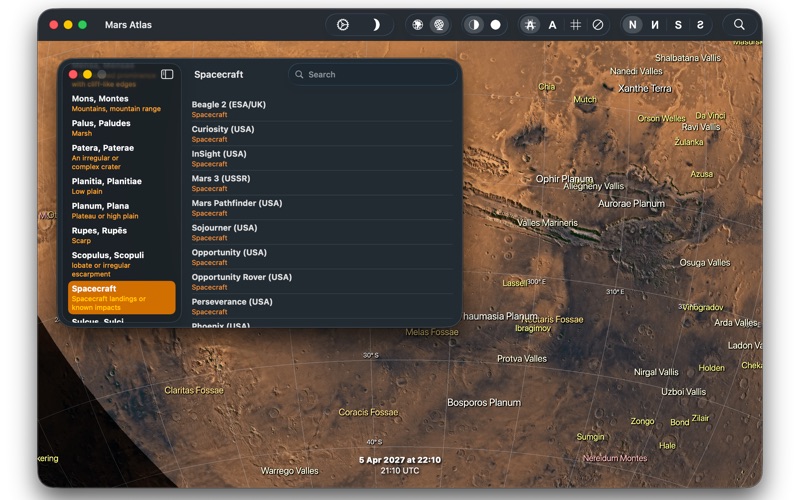Toggle sidebar in the Spacecraft panel
Screen dimensions: 800x500
167,74
